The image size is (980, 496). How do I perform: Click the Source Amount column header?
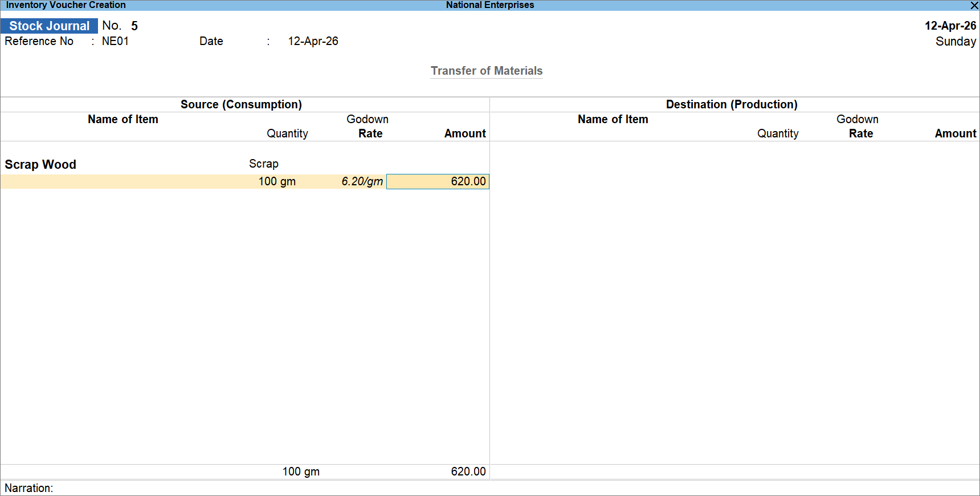point(465,133)
